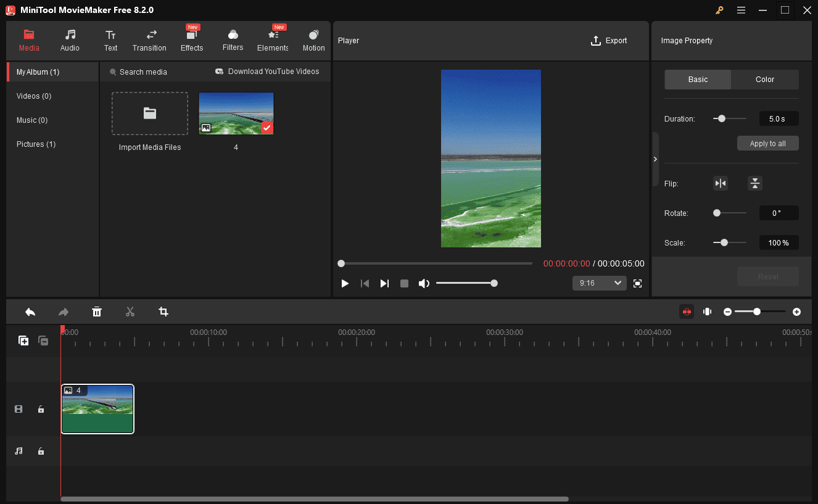Play the preview video
Screen dimensions: 818x504
[345, 283]
